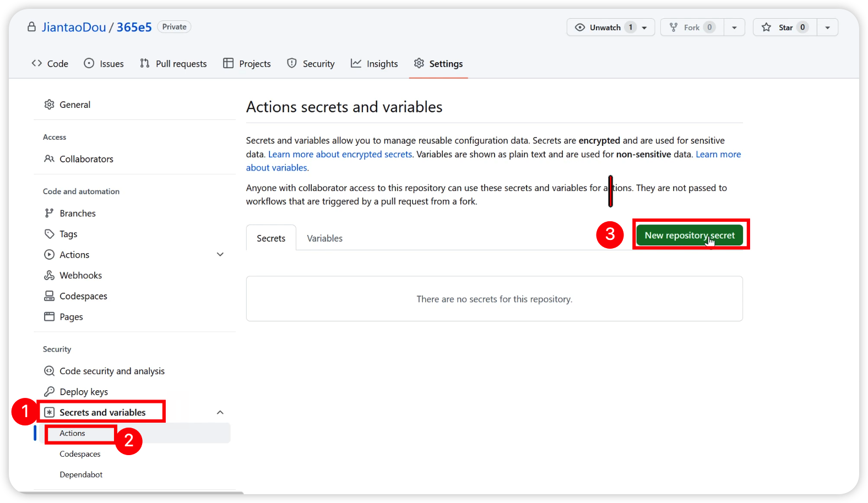Open the JiantaoDou owner link
Screen dimensions: 868x503
[74, 27]
